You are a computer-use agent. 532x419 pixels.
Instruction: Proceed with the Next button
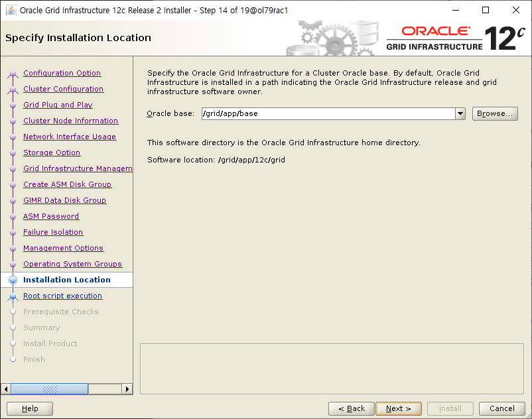[x=399, y=408]
